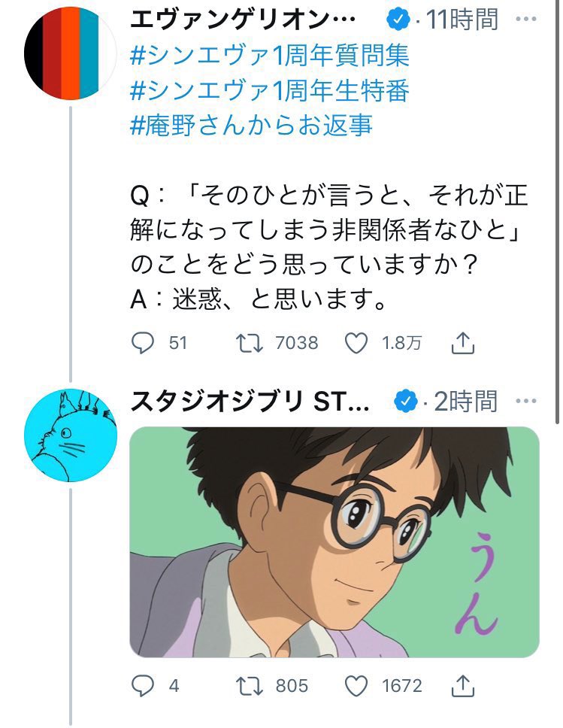Open hashtag #シンエヴァ1周年質問集
The width and height of the screenshot is (563, 728).
coord(270,55)
